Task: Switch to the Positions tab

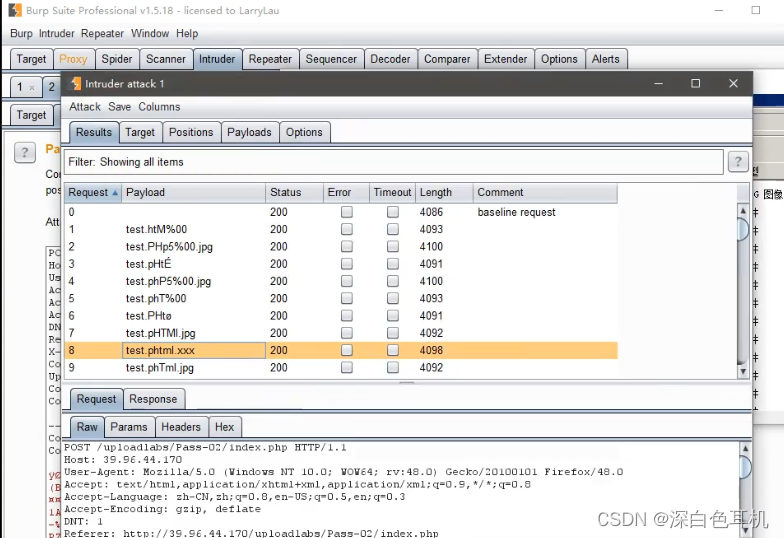Action: coord(191,132)
